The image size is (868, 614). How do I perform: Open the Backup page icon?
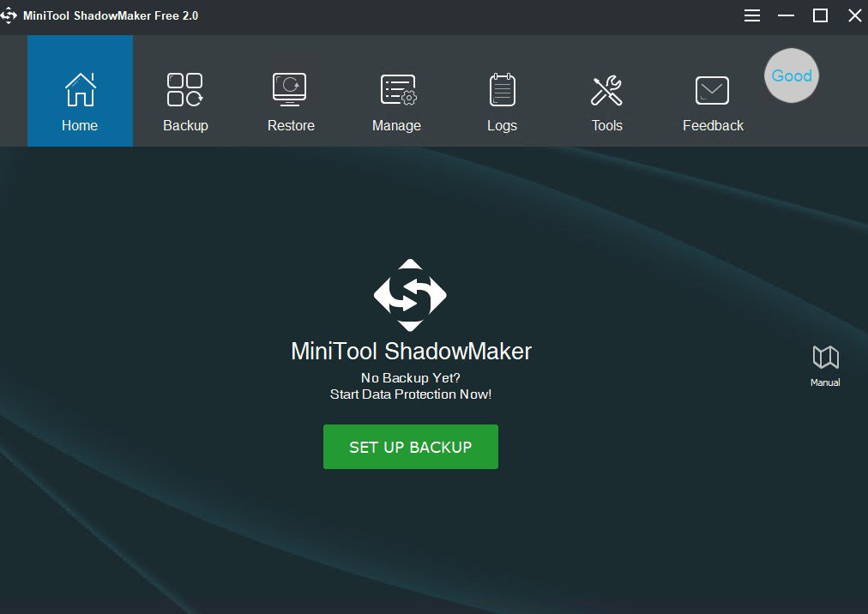click(185, 89)
